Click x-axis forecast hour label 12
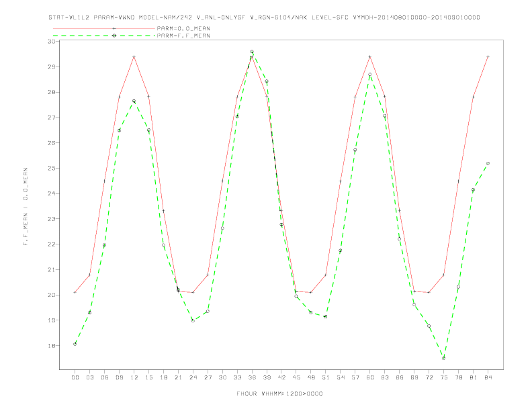 point(134,377)
